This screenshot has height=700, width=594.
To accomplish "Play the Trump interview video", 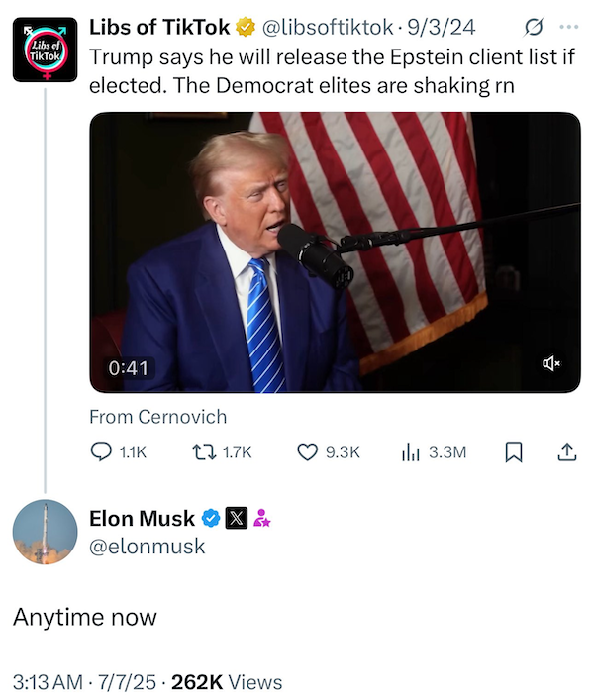I will [x=335, y=252].
